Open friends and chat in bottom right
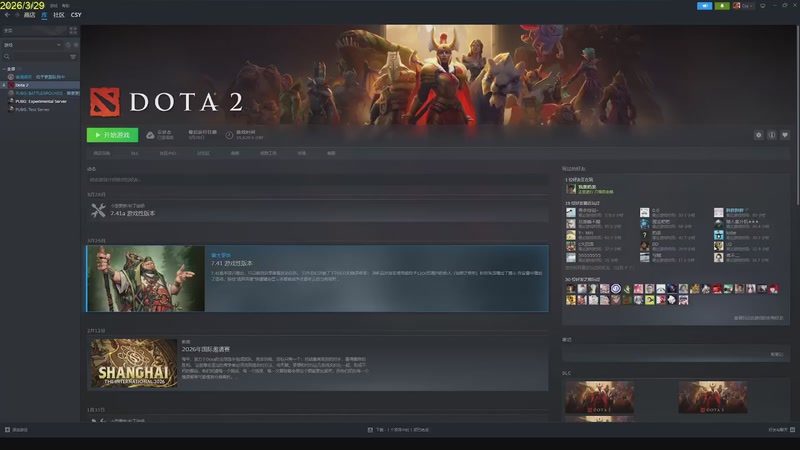 coord(782,430)
